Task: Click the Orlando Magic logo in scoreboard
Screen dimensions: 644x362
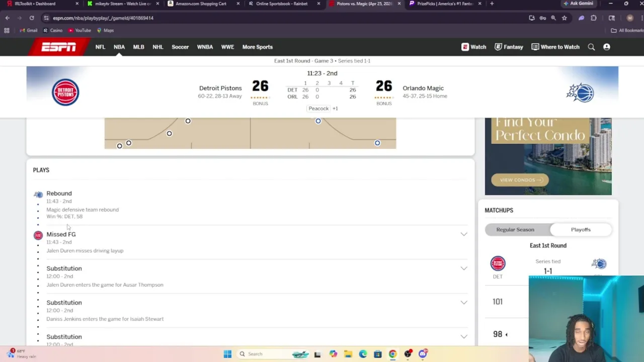Action: 580,93
